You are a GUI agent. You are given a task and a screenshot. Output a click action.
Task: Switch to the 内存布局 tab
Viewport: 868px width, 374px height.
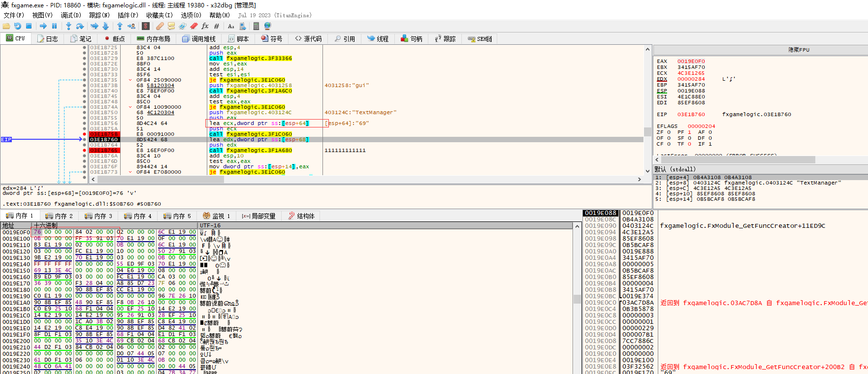tap(153, 39)
